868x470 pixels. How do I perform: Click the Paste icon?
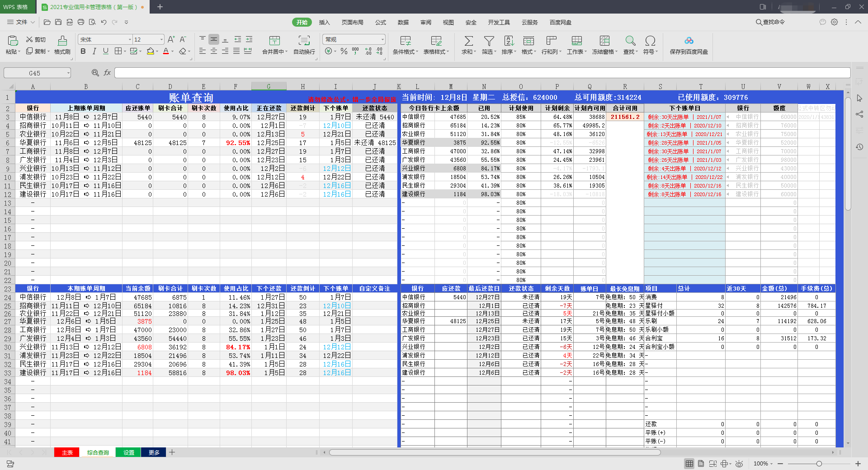point(13,41)
